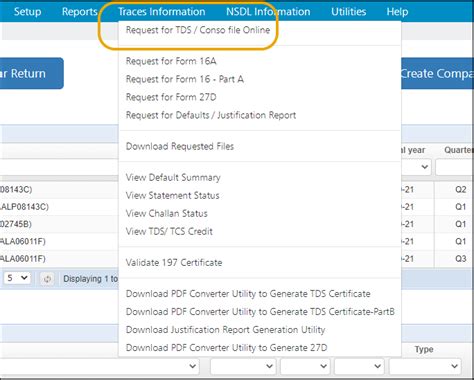474x380 pixels.
Task: Download PDF Converter Utility to Generate 27D
Action: 226,348
